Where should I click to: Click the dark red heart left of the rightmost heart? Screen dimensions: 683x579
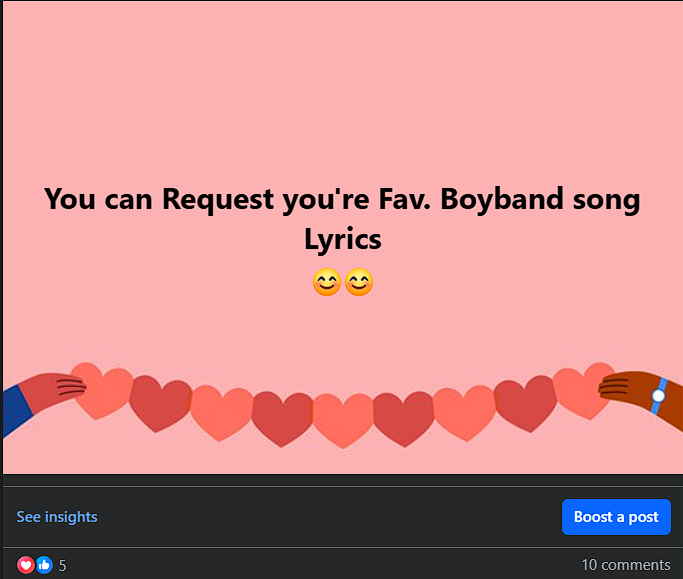[525, 403]
